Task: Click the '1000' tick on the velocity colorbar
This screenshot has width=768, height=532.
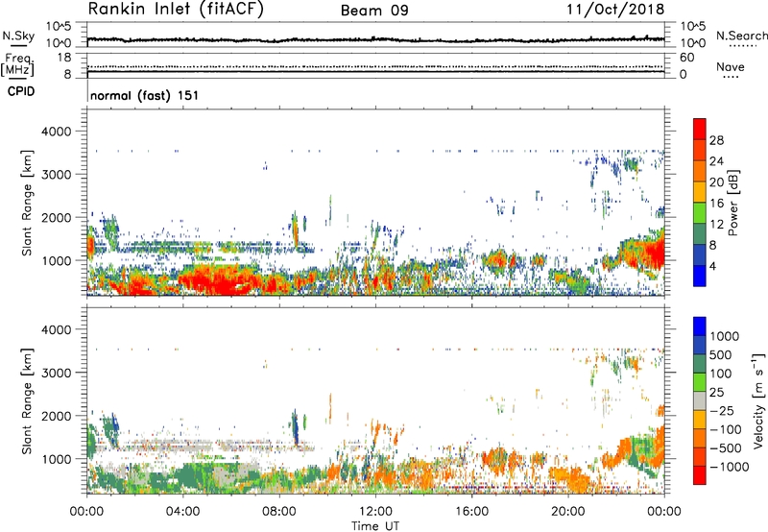Action: (x=724, y=336)
